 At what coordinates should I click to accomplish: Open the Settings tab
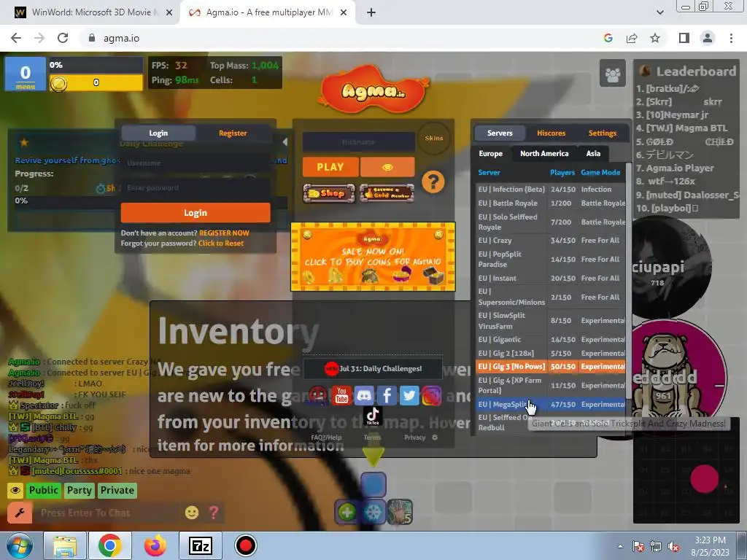(x=602, y=133)
